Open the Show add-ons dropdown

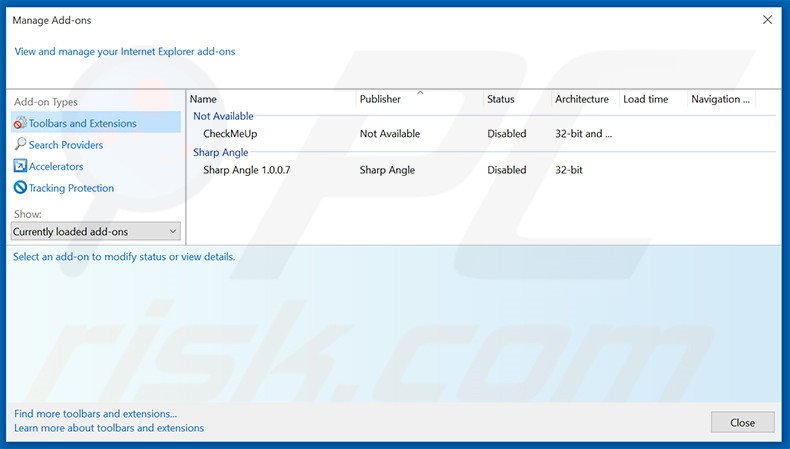click(x=96, y=231)
